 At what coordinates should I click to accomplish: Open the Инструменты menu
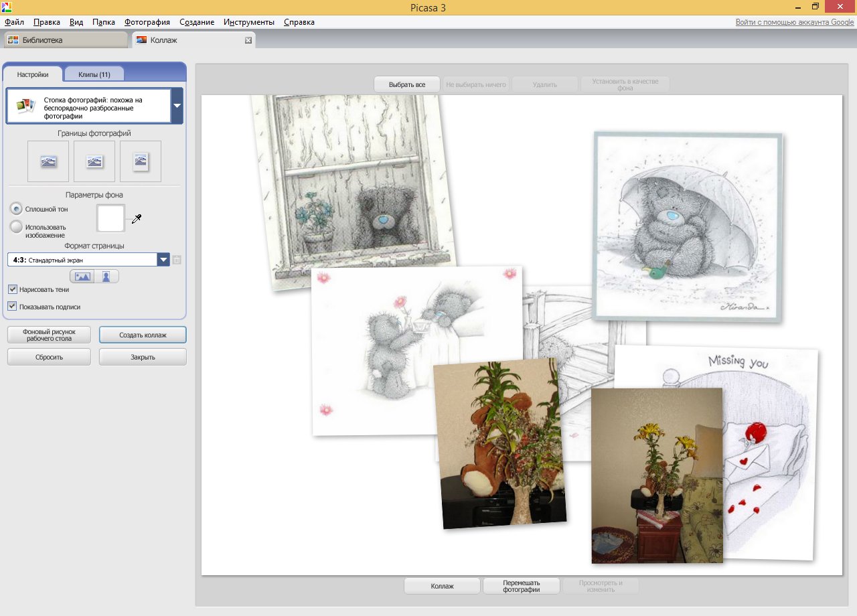point(249,22)
